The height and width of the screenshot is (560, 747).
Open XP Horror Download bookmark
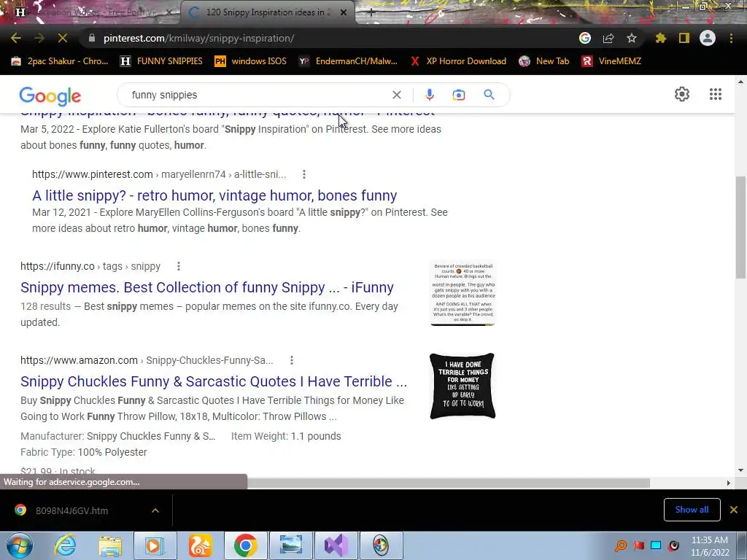pos(458,61)
